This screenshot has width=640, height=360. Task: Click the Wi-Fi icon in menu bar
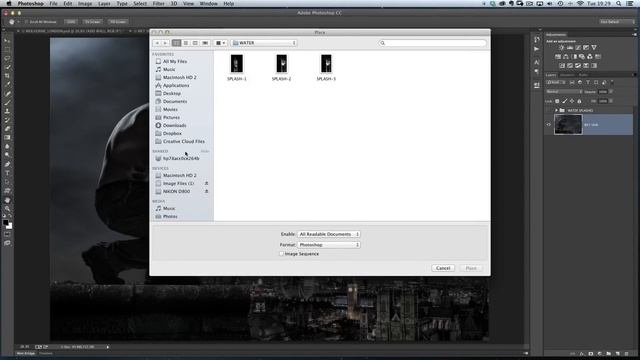(580, 4)
